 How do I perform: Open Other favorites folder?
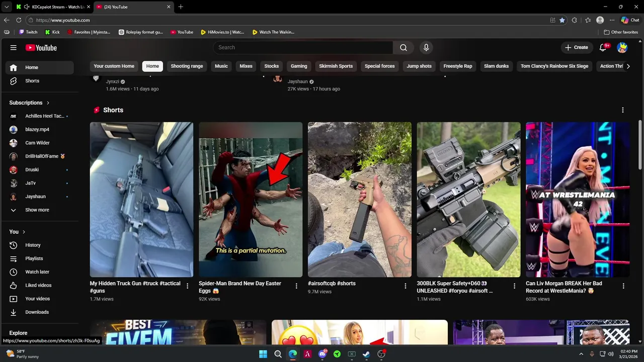pos(621,32)
